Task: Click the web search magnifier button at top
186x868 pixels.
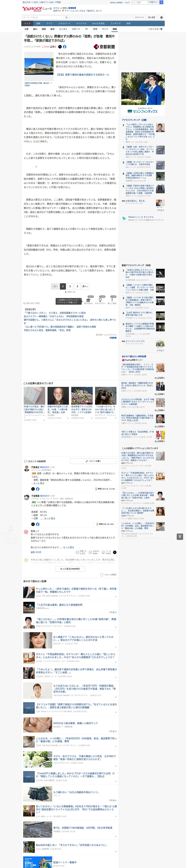Action: 161,2
